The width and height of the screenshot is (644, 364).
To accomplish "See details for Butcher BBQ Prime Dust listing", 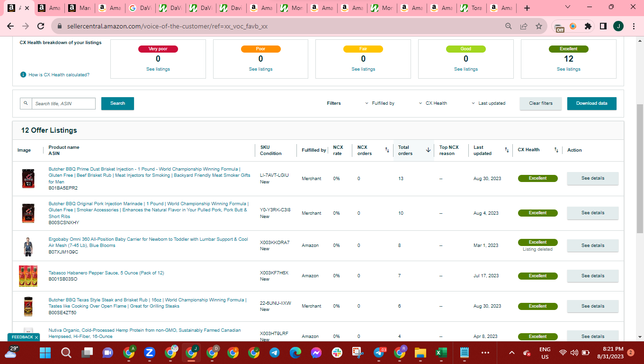I will coord(593,179).
